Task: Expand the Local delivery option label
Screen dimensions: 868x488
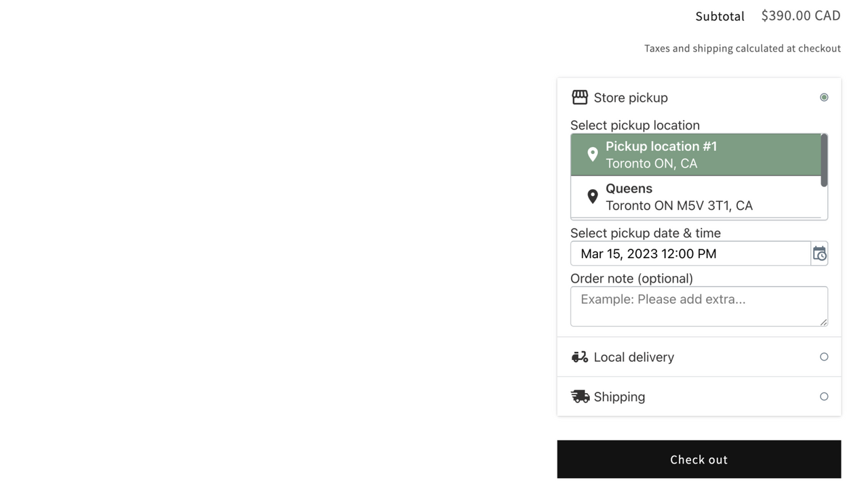Action: (x=634, y=357)
